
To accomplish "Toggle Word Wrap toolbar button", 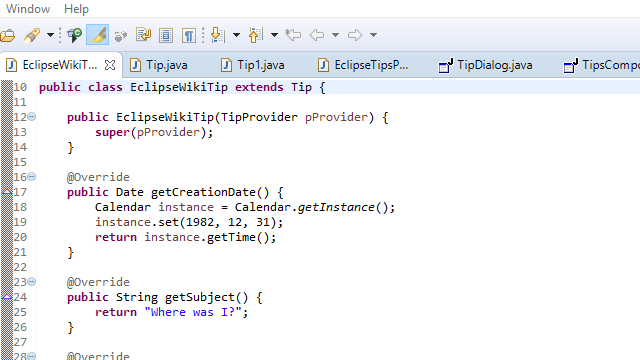I will coord(144,35).
